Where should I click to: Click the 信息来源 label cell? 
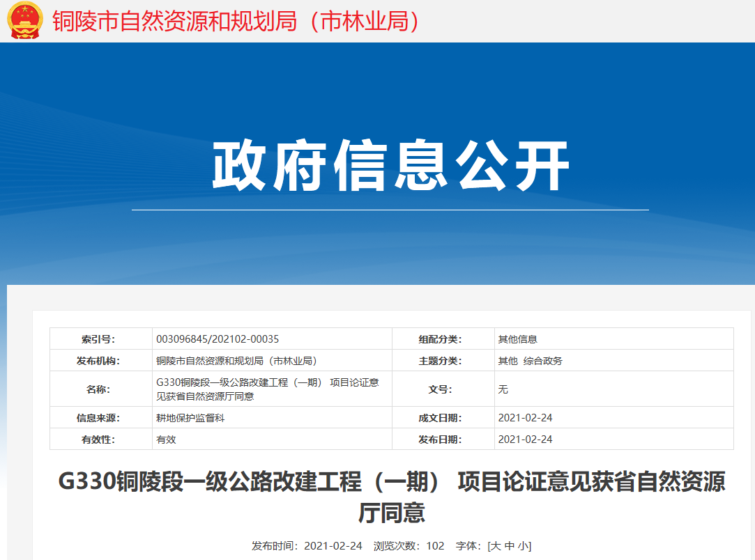(101, 418)
